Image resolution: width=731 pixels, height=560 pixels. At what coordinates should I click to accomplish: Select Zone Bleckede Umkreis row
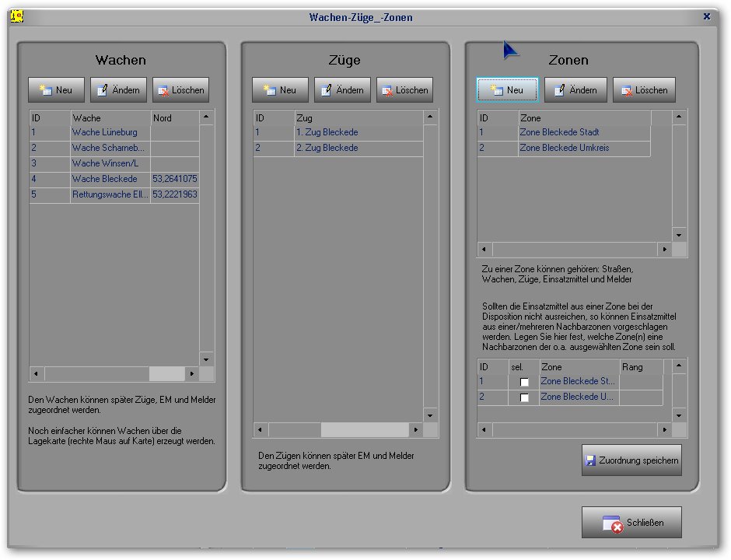click(x=564, y=148)
